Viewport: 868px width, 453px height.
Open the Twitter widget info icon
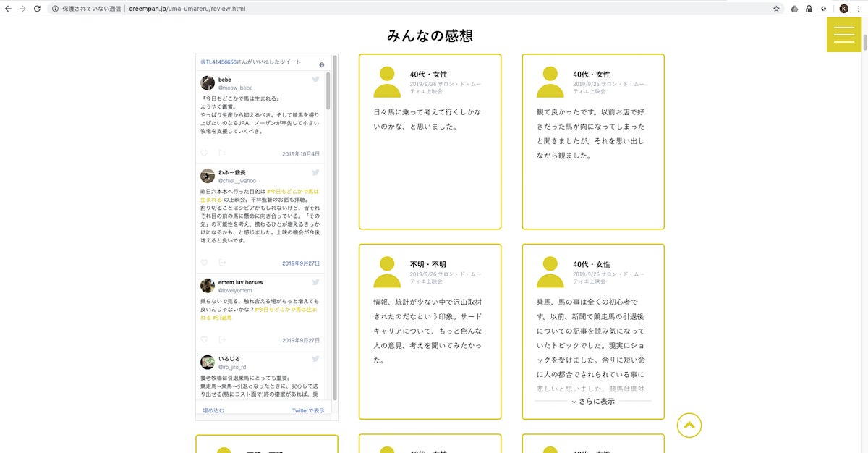coord(321,64)
